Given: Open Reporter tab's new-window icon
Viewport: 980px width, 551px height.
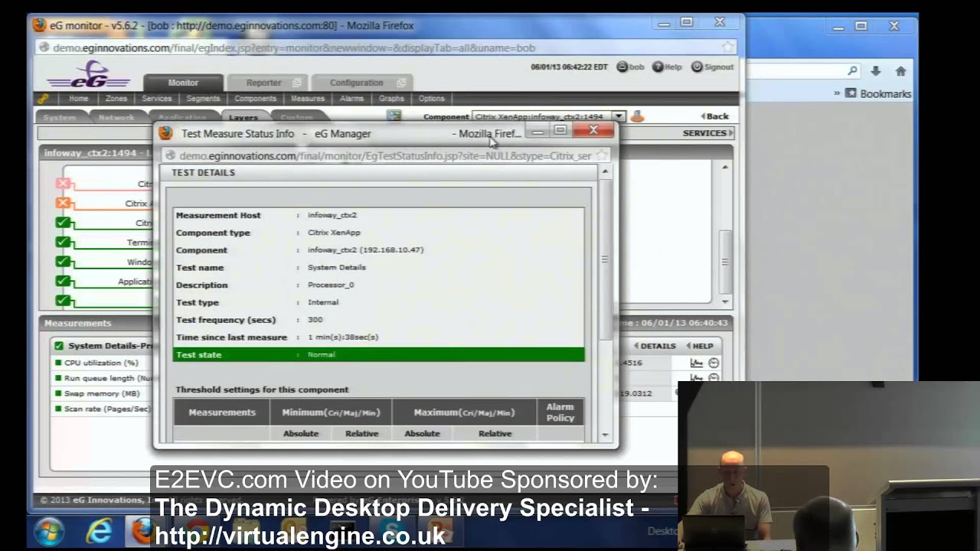Looking at the screenshot, I should pyautogui.click(x=297, y=83).
